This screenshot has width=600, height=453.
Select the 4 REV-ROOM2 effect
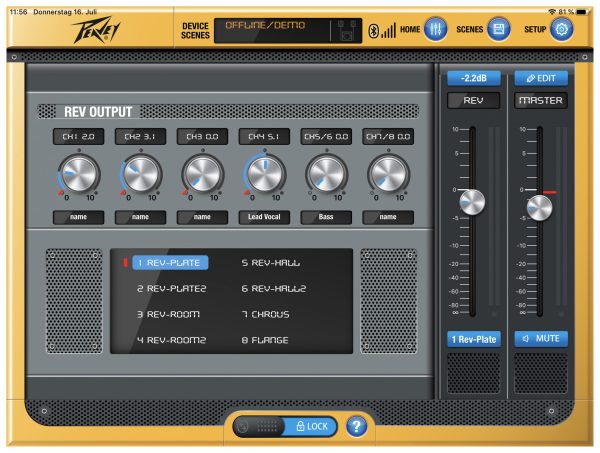point(171,340)
